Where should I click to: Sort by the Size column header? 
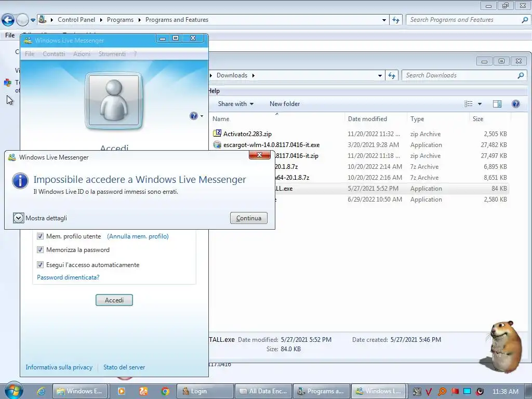click(x=490, y=119)
